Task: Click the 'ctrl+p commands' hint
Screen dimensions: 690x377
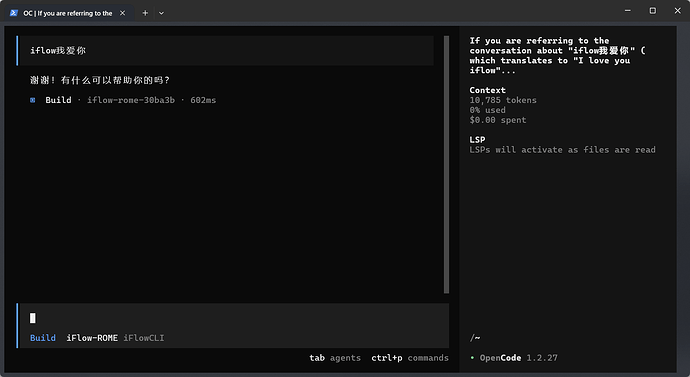Action: click(410, 358)
